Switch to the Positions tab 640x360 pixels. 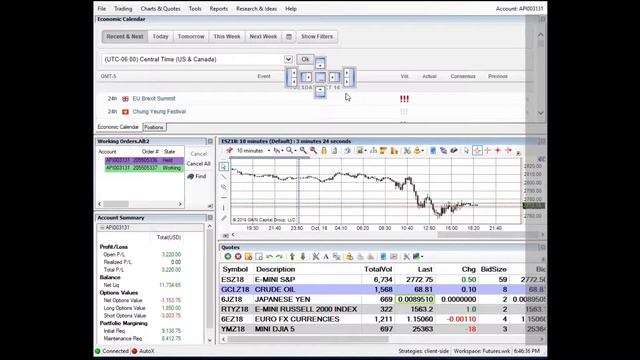pyautogui.click(x=154, y=127)
